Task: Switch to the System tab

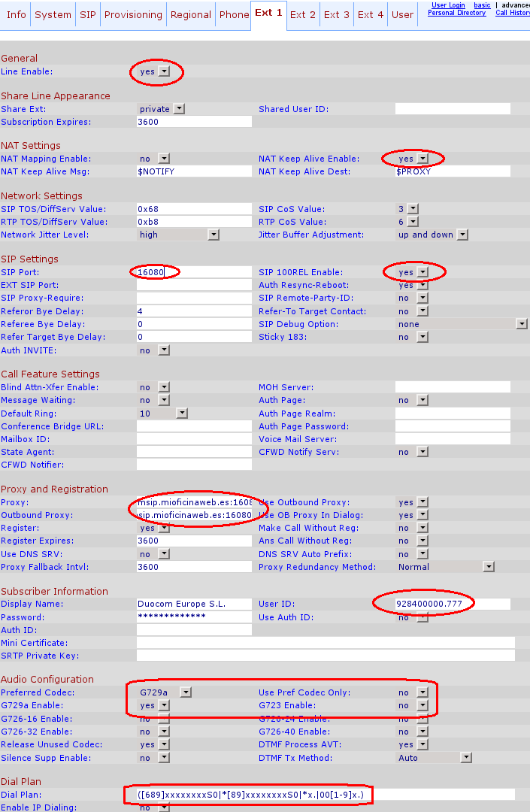Action: coord(53,15)
